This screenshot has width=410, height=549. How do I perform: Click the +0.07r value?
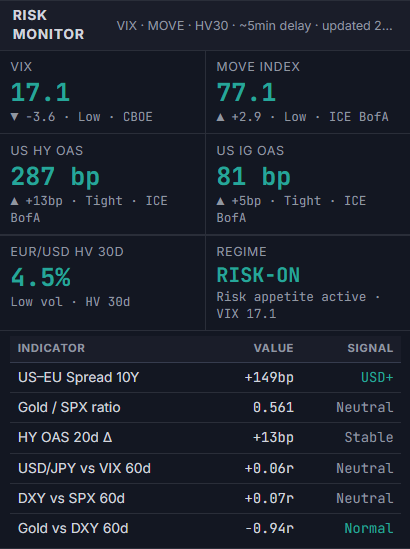[x=269, y=499]
